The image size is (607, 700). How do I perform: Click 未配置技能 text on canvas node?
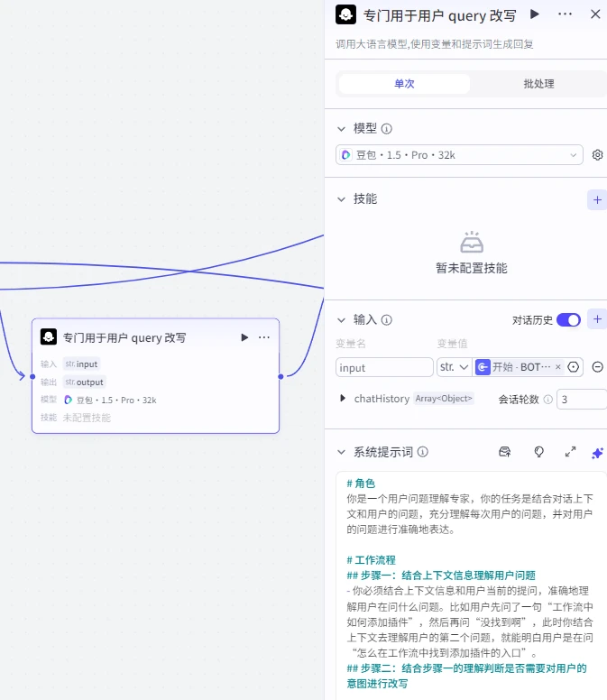87,418
